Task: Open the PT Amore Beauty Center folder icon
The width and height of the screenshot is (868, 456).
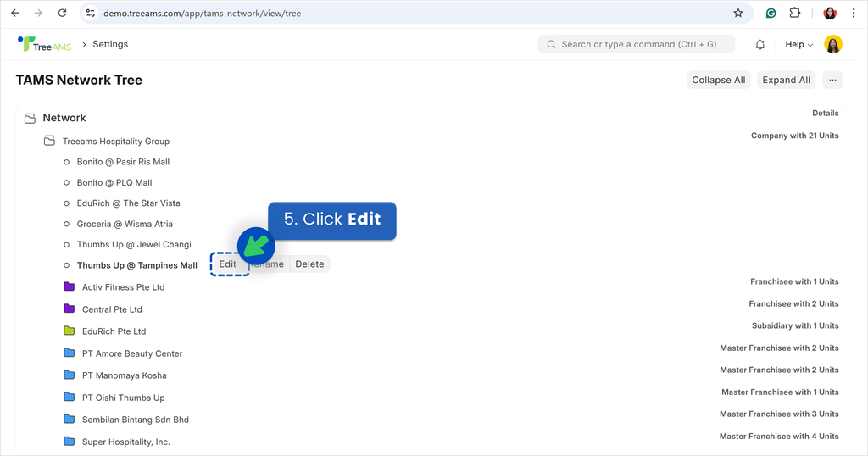Action: coord(70,353)
